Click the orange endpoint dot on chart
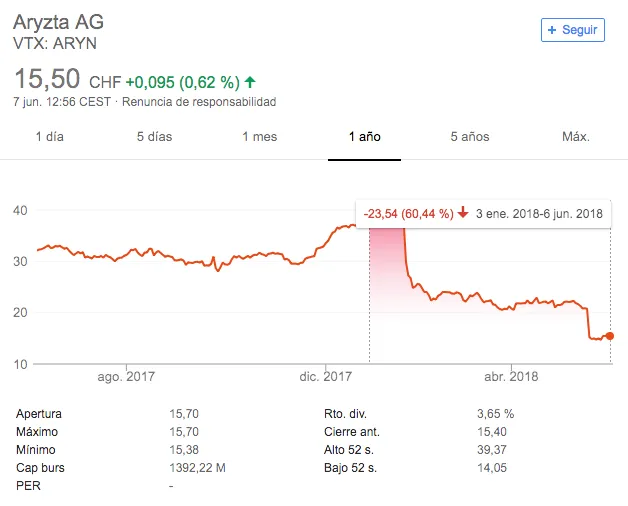This screenshot has height=506, width=628. point(610,336)
